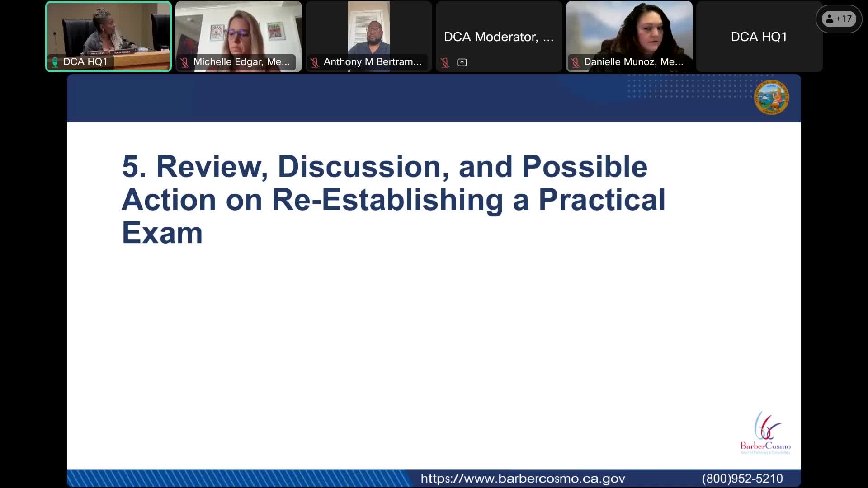Viewport: 868px width, 488px height.
Task: Click the California state seal on slide
Action: 771,97
